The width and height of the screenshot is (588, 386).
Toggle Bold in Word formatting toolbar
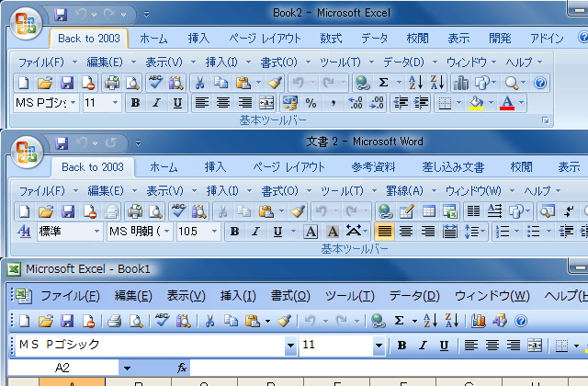point(234,232)
